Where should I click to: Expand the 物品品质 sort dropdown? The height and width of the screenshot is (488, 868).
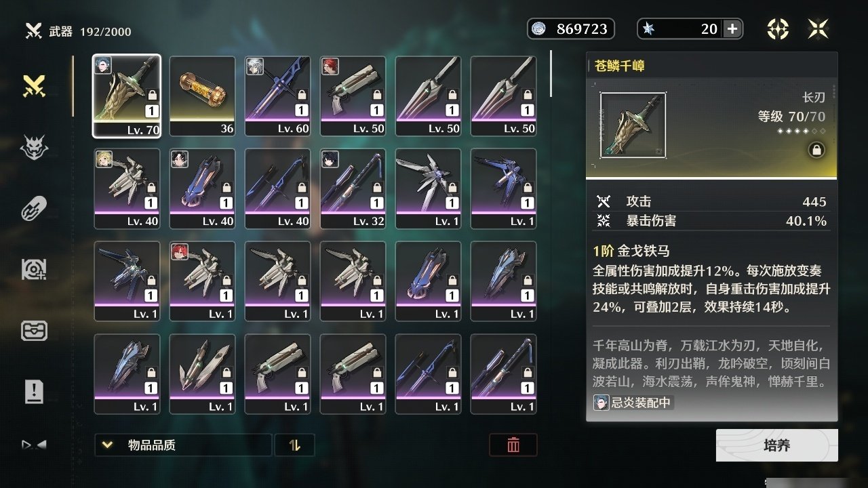(x=183, y=445)
